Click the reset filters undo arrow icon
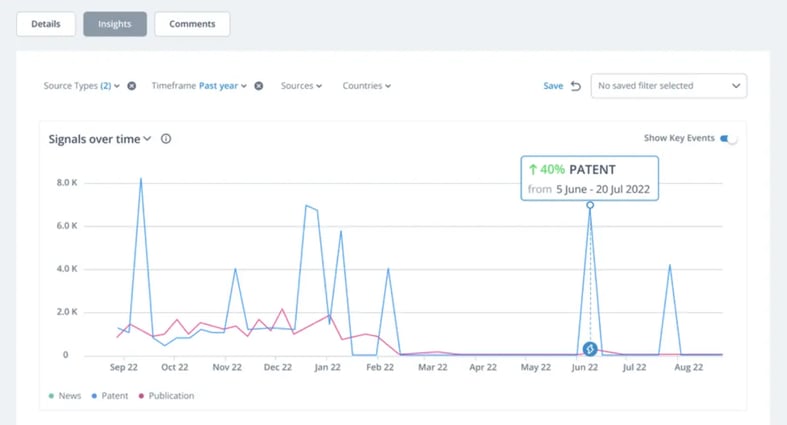Viewport: 787px width, 425px height. coord(576,86)
